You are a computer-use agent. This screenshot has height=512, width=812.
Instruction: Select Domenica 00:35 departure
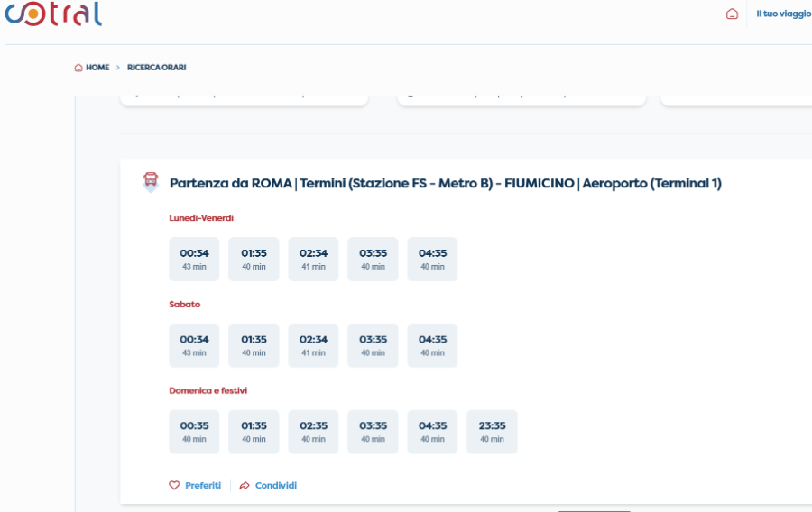click(x=194, y=432)
